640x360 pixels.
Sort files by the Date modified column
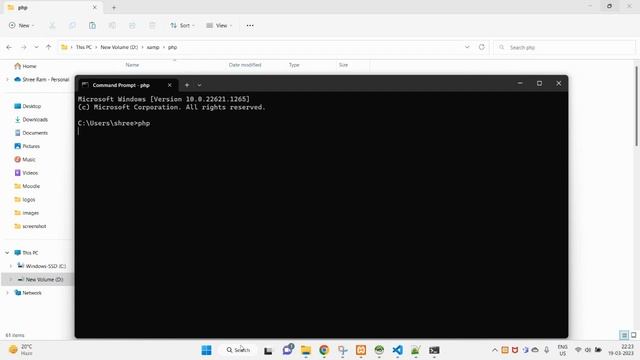point(245,65)
